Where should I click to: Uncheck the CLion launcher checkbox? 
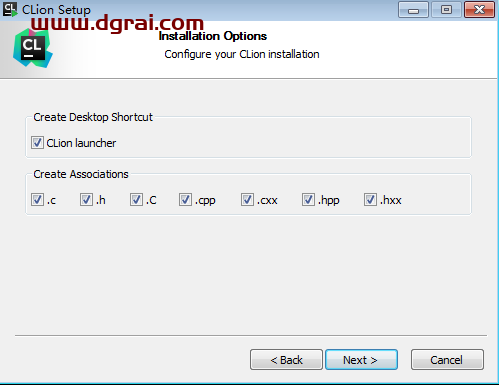(x=37, y=143)
